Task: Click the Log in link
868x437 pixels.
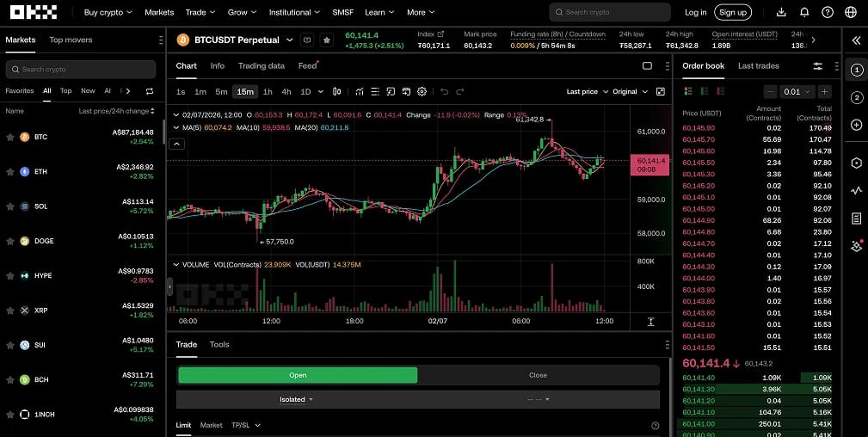Action: coord(695,12)
